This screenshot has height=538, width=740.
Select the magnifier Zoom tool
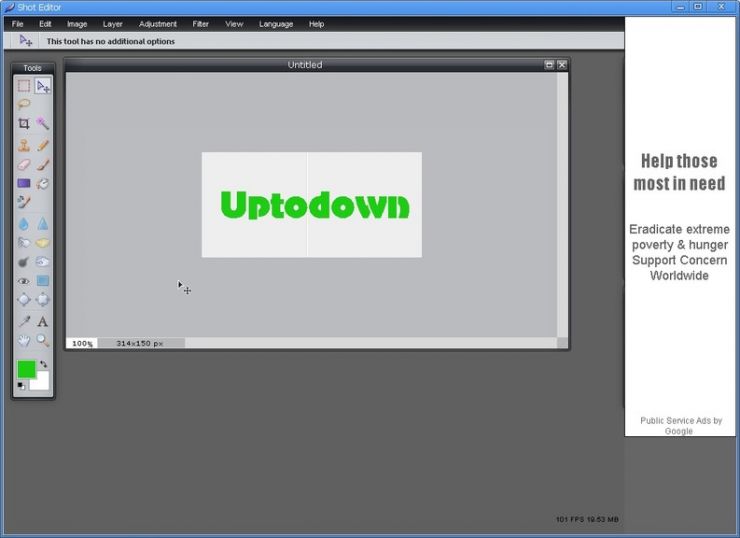(43, 340)
